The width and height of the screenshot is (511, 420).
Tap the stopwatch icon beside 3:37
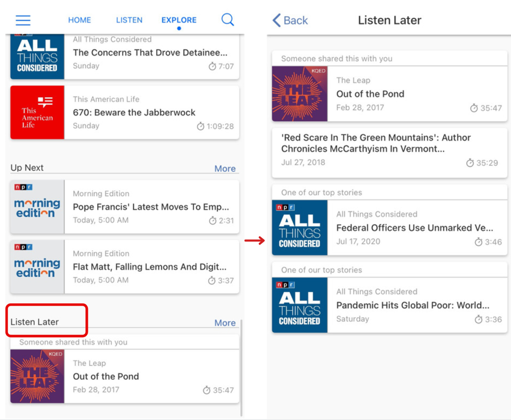(212, 280)
